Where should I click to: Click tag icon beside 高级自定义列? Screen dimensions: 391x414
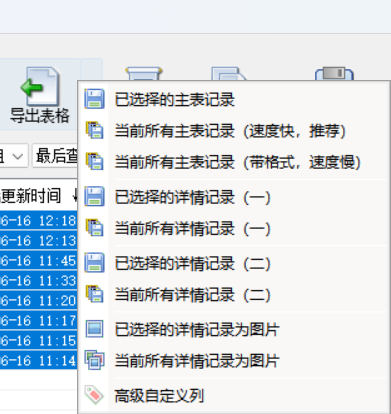pyautogui.click(x=94, y=395)
